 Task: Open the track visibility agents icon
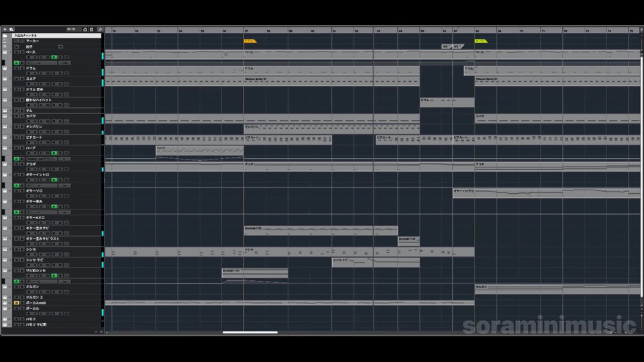(85, 29)
